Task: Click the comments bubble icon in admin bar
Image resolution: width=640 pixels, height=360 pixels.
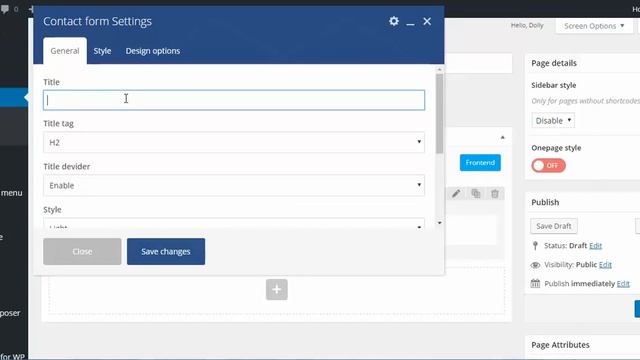Action: coord(5,9)
